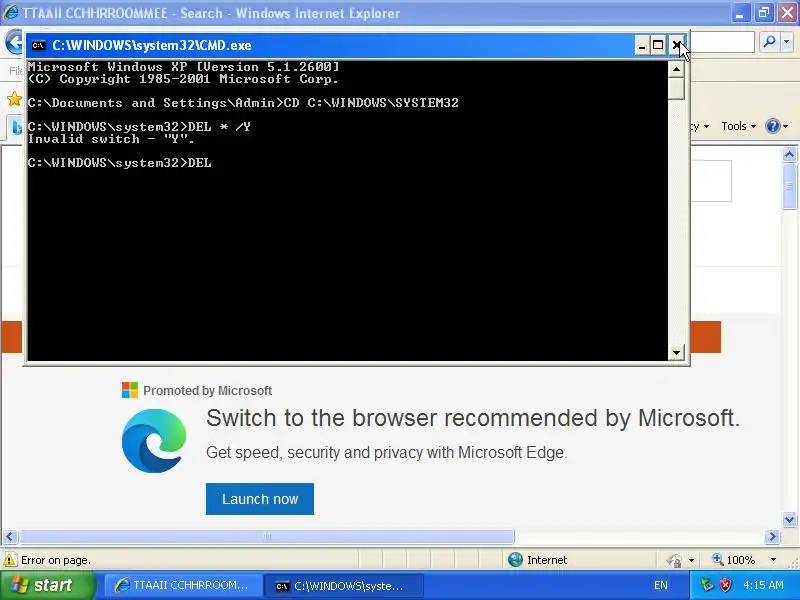Click the Microsoft four-color logo
800x600 pixels.
[x=130, y=390]
